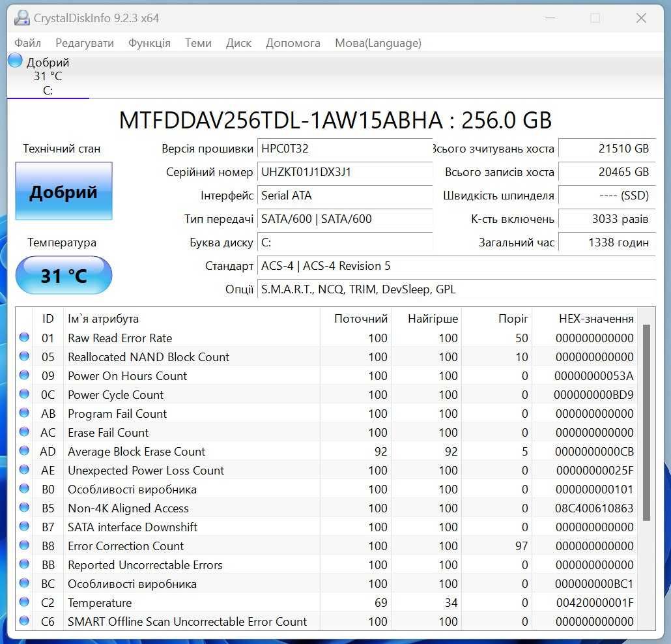Click status orb for attribute B0
Viewport: 671px width, 644px height.
24,489
